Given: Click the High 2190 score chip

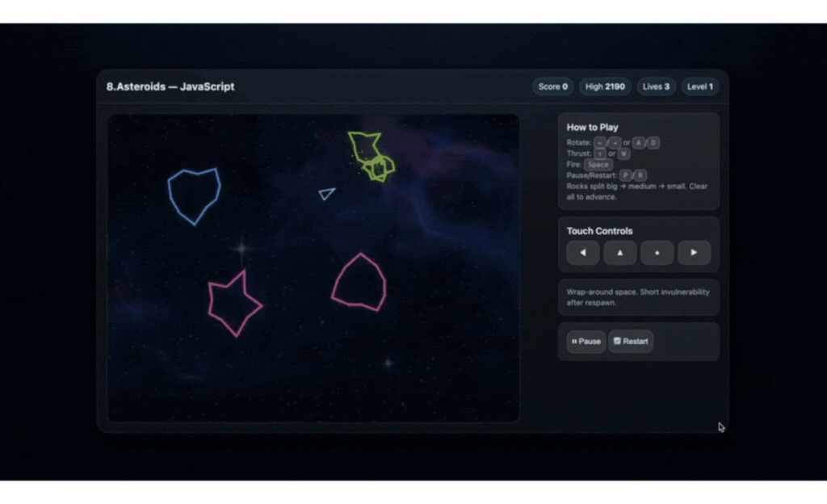Looking at the screenshot, I should coord(604,86).
